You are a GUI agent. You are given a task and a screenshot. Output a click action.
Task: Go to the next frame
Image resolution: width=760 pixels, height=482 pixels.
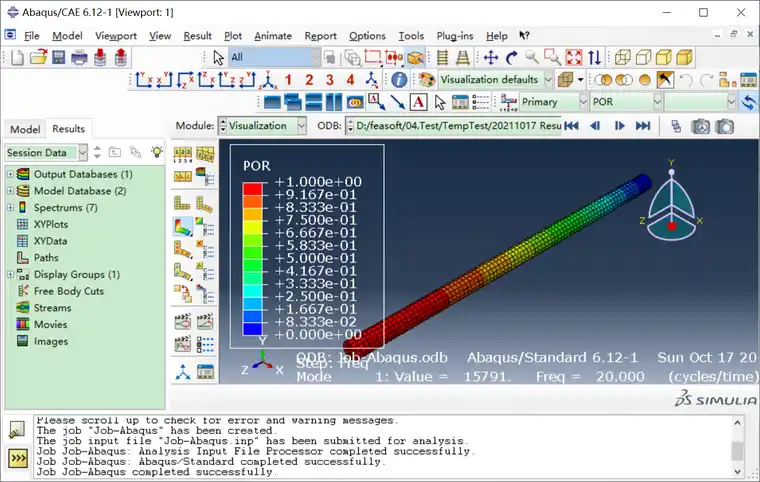(x=619, y=126)
